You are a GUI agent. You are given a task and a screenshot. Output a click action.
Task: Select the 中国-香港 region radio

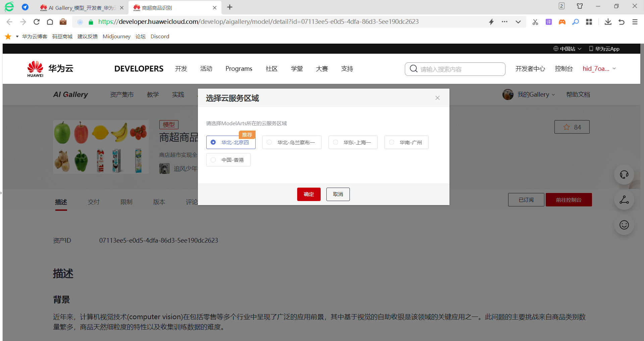point(228,160)
